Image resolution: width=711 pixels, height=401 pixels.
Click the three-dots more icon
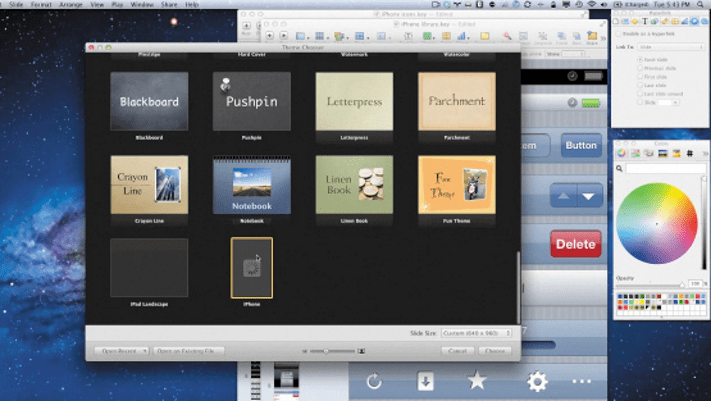click(582, 381)
